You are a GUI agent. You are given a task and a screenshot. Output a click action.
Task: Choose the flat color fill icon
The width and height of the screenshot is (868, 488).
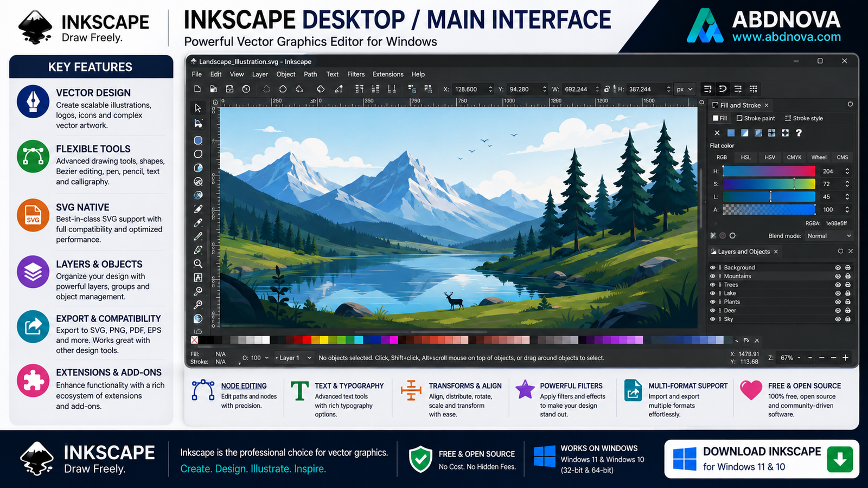tap(731, 133)
